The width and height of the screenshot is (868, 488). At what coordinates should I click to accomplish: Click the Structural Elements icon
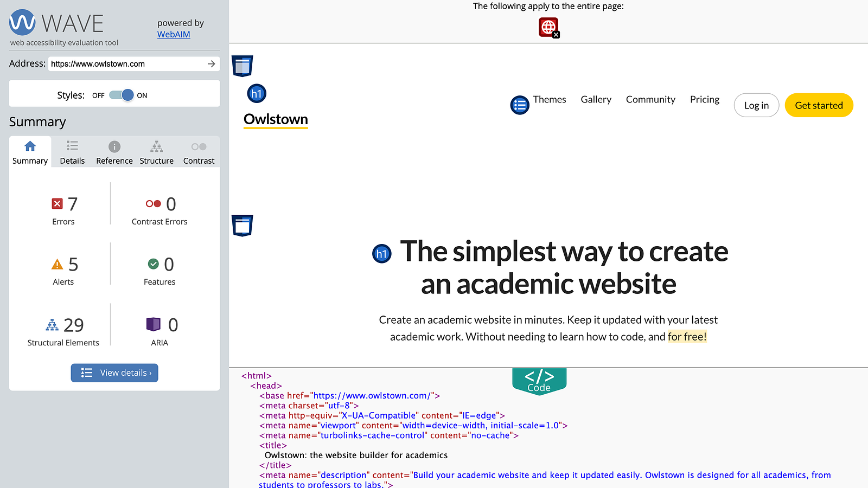[52, 325]
